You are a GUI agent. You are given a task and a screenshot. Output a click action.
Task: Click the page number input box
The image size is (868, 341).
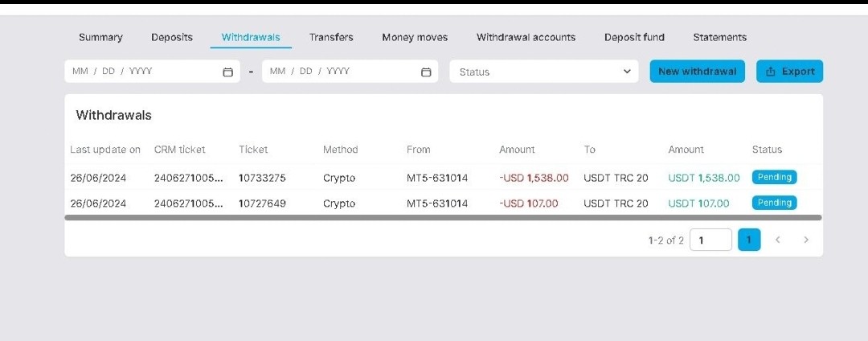click(x=710, y=240)
